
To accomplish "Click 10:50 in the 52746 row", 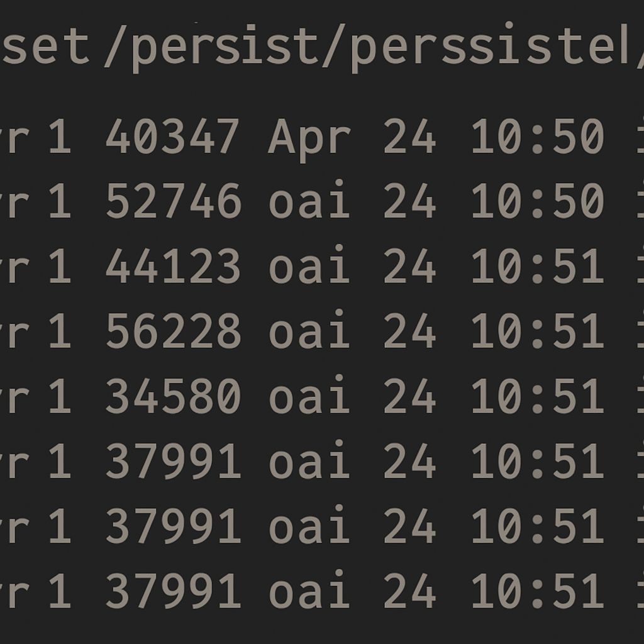I will (x=538, y=201).
